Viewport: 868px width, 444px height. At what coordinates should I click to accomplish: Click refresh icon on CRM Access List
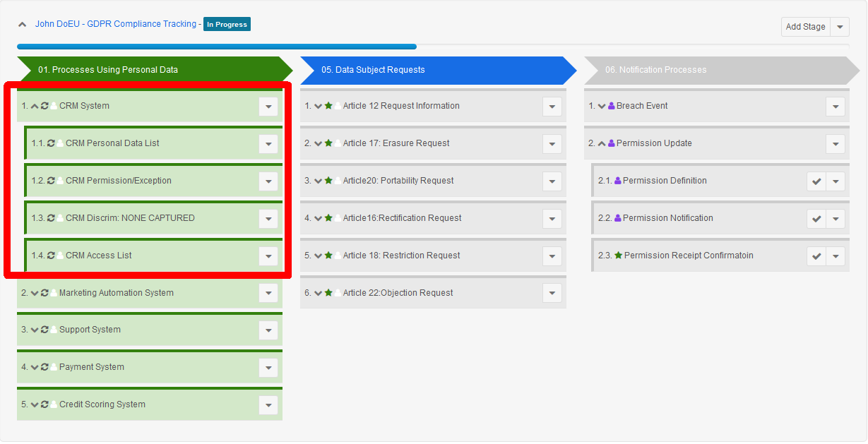click(x=51, y=256)
